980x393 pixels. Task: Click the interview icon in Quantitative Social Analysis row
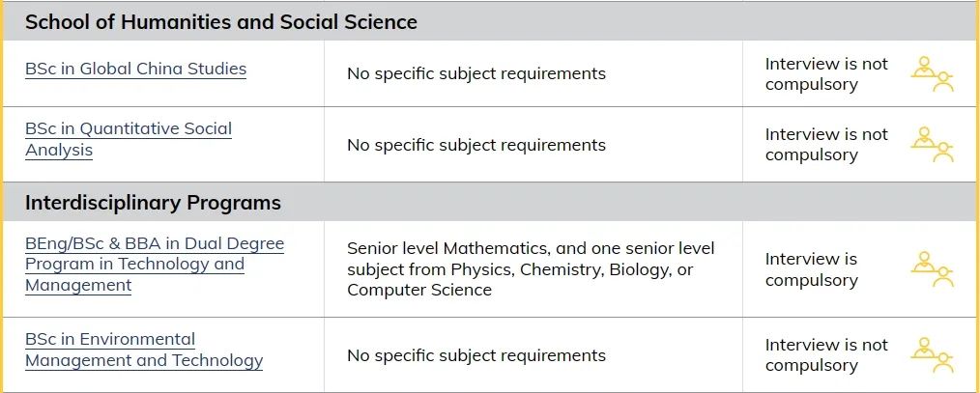point(932,144)
